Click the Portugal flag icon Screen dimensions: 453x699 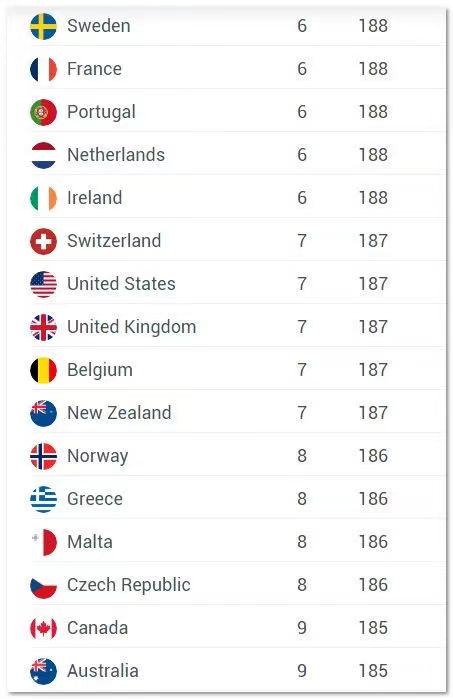pos(43,112)
